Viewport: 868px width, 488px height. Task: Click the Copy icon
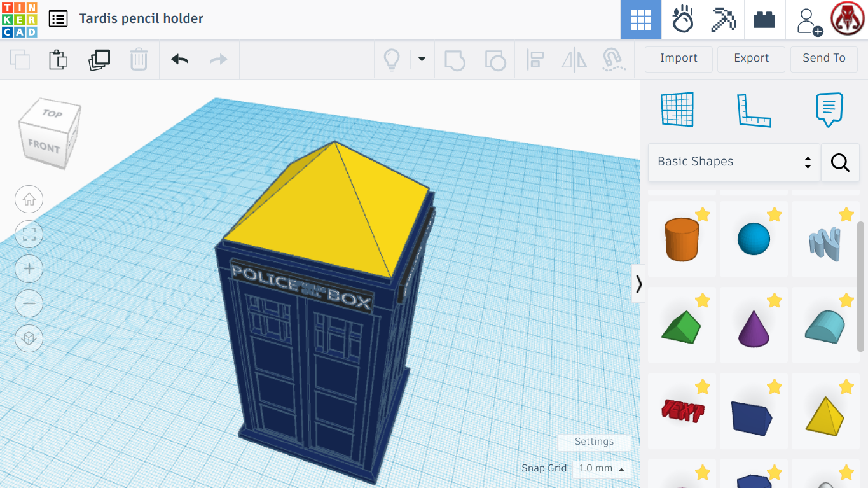[20, 60]
